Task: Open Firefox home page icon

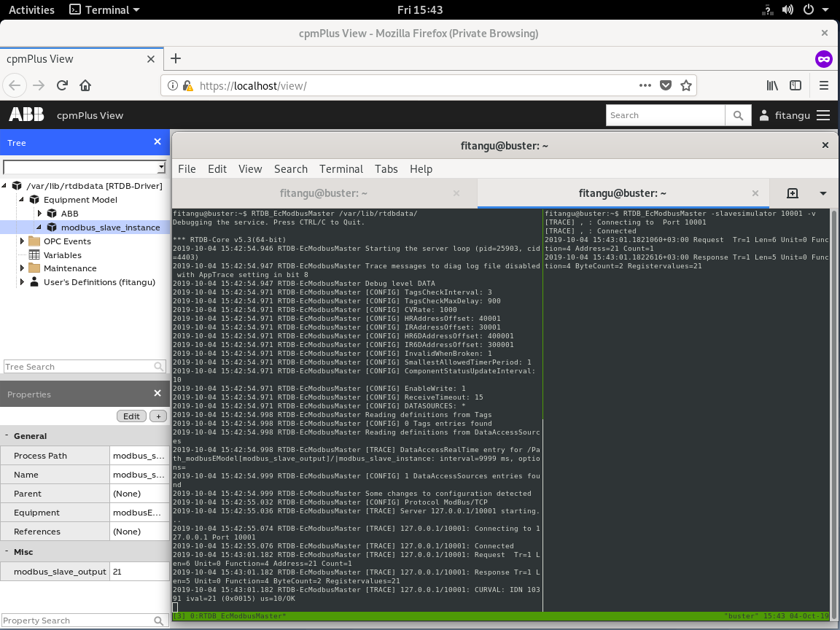Action: [85, 85]
